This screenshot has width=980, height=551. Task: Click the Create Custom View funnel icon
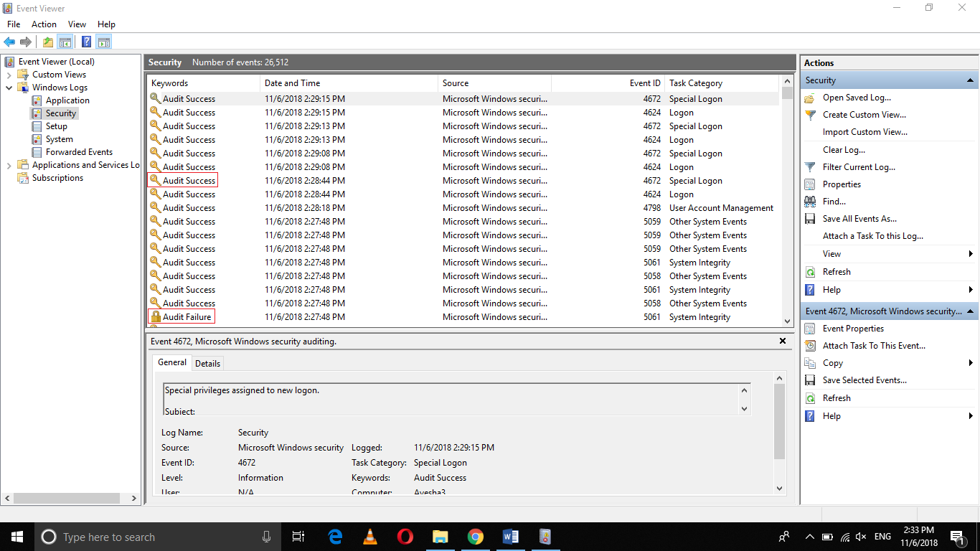810,115
